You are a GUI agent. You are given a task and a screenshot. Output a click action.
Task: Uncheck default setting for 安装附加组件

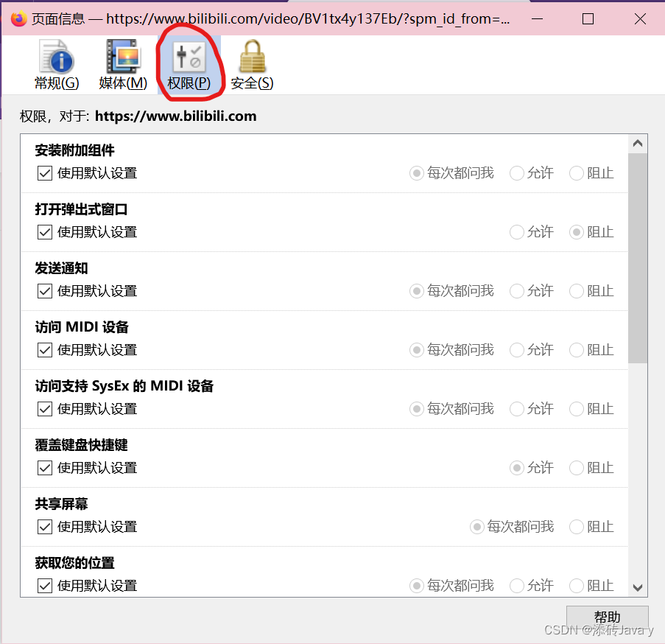[45, 173]
